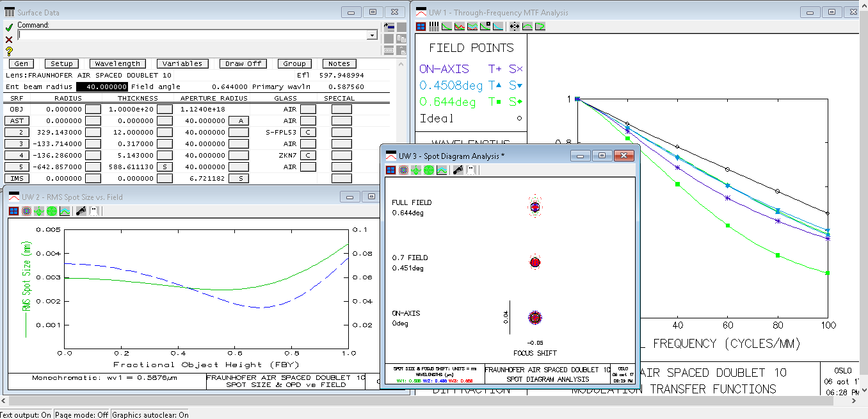
Task: Open the Wavelength settings
Action: pos(117,63)
